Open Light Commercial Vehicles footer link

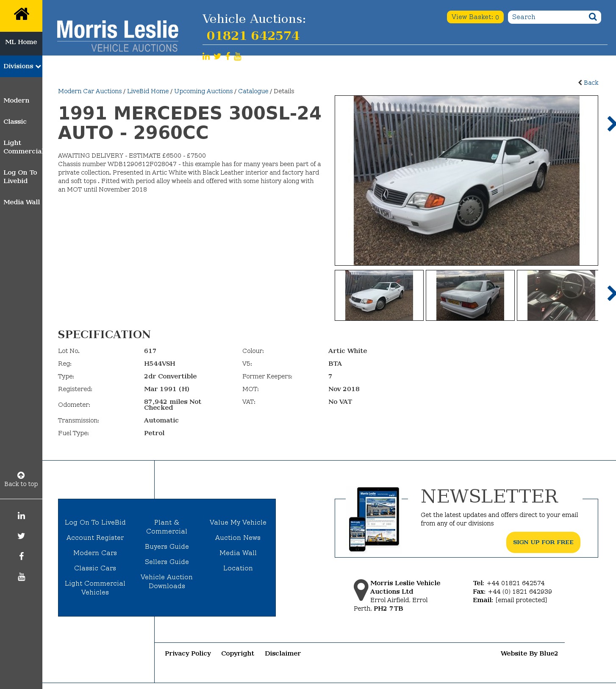pos(95,588)
